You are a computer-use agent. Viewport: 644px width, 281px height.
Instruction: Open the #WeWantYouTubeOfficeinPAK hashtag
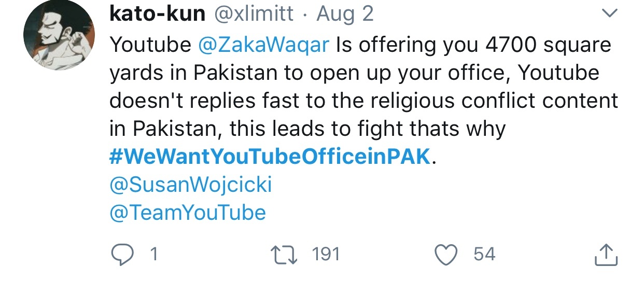tap(270, 157)
